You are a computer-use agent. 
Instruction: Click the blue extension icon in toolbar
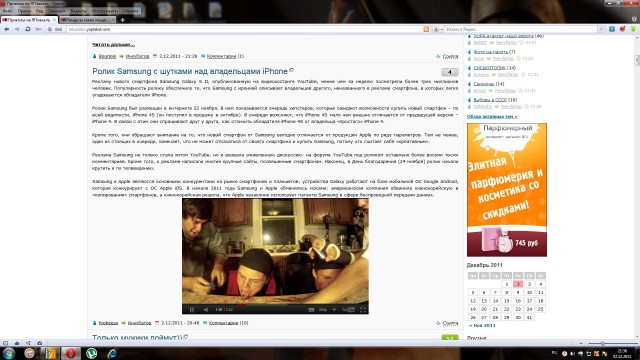(x=612, y=29)
